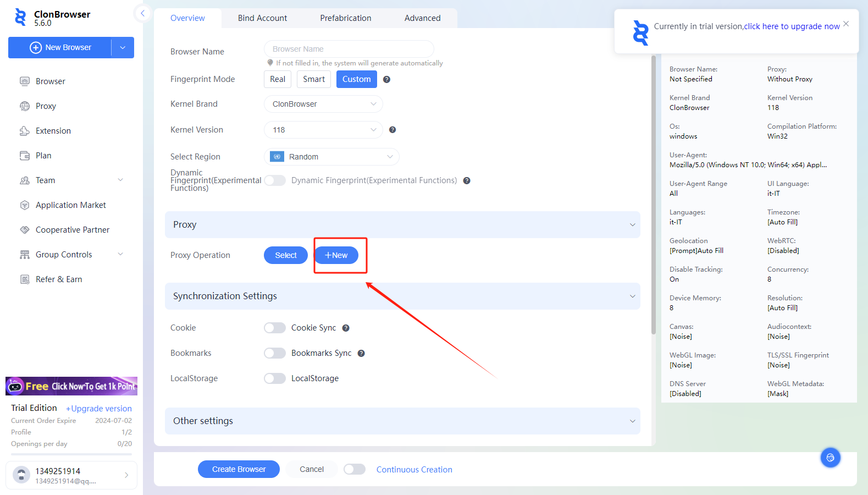Collapse the Proxy section
Viewport: 868px width, 495px height.
(632, 225)
